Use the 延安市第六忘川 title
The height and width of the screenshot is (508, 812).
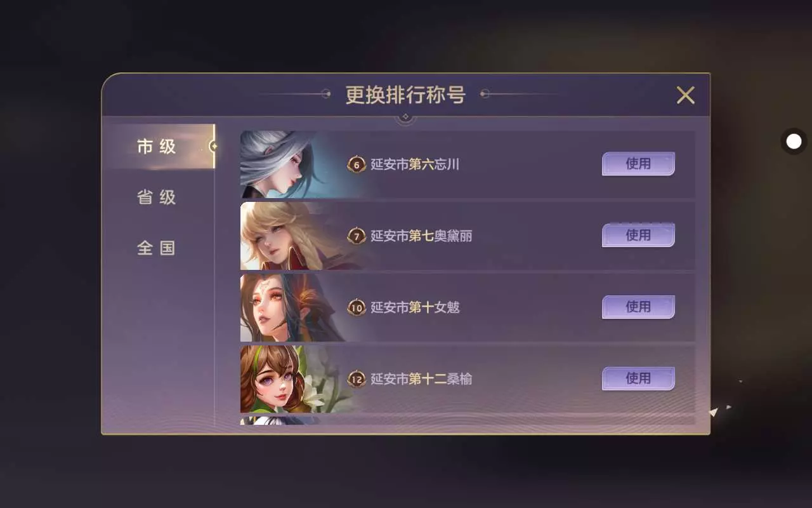tap(638, 164)
